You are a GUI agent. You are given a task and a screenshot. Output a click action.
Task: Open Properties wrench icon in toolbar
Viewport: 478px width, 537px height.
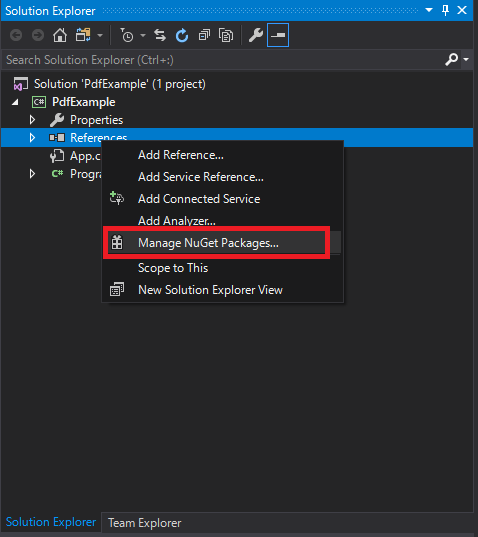point(256,35)
